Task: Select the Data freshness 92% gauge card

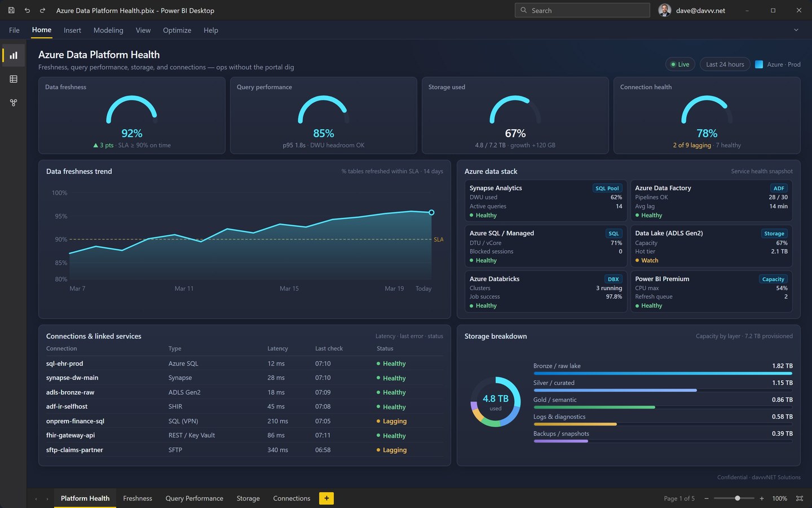Action: [132, 116]
